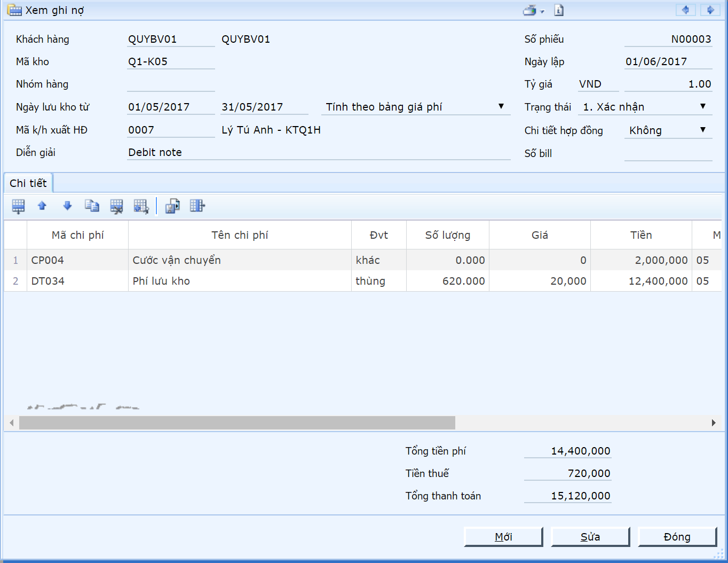
Task: Move selected row up with blue arrow
Action: coord(42,206)
